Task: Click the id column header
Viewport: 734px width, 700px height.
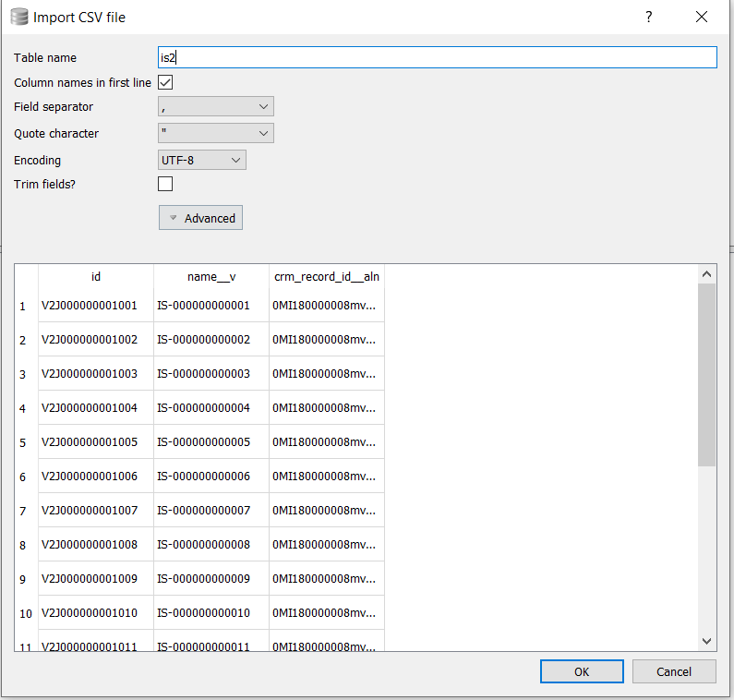Action: tap(96, 276)
